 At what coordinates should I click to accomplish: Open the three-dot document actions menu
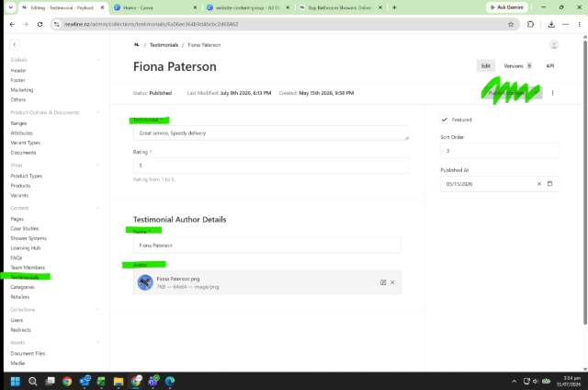[x=552, y=93]
